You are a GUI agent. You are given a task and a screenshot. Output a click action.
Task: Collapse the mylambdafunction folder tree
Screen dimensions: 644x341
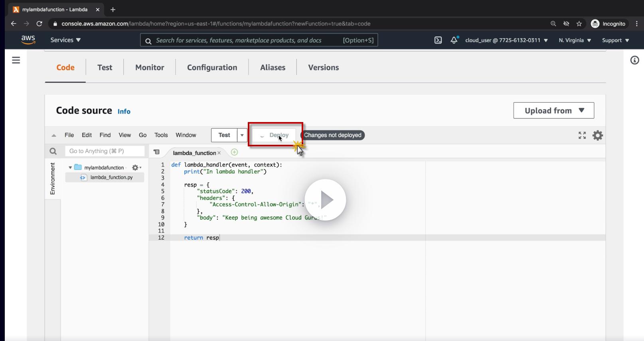pos(70,168)
